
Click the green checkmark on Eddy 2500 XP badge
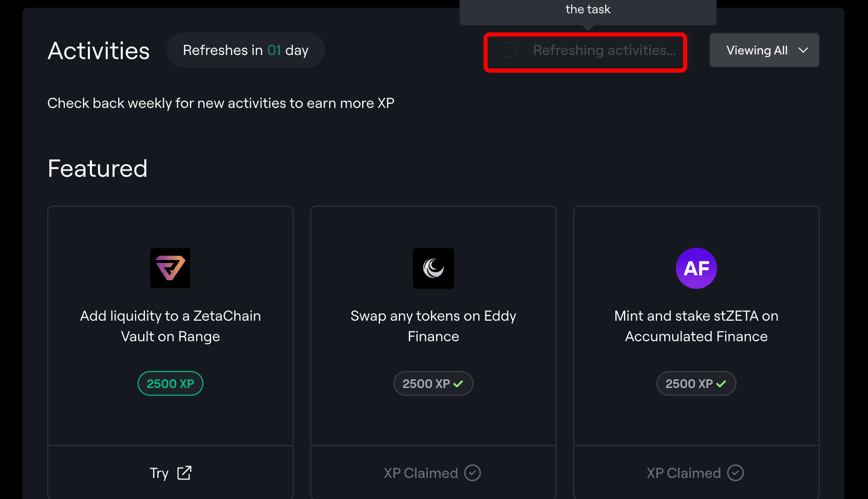459,384
